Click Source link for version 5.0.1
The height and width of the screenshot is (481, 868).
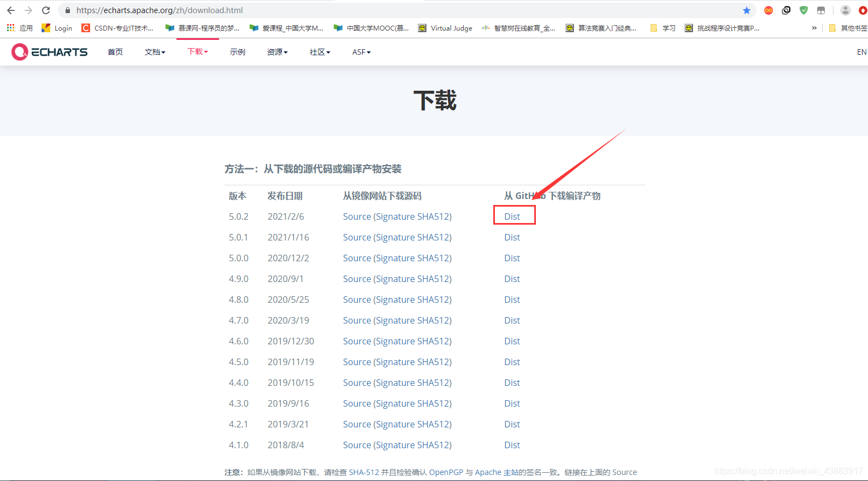coord(357,237)
